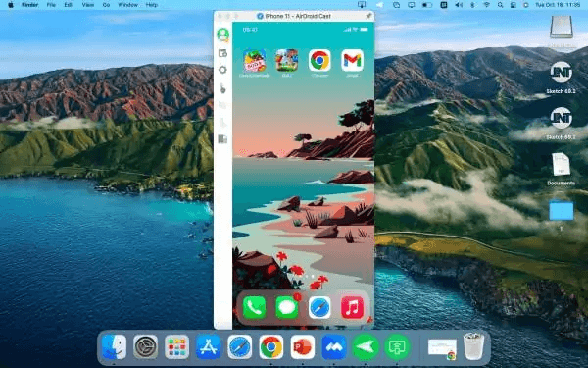Open Chrome on the mirrored iPhone screen
This screenshot has height=368, width=588.
pyautogui.click(x=319, y=60)
